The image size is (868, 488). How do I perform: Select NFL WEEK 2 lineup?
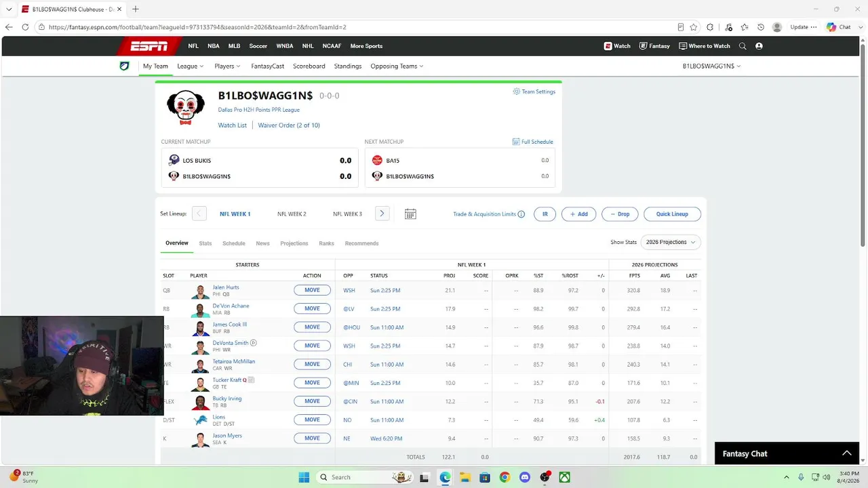tap(292, 214)
